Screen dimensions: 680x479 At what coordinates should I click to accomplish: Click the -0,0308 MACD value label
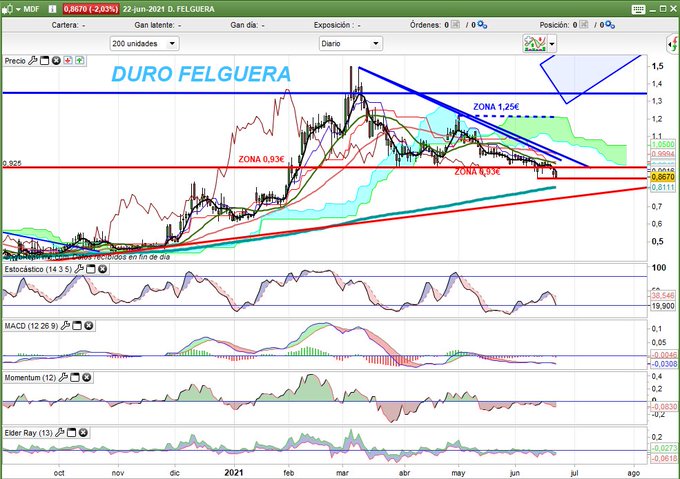click(664, 364)
